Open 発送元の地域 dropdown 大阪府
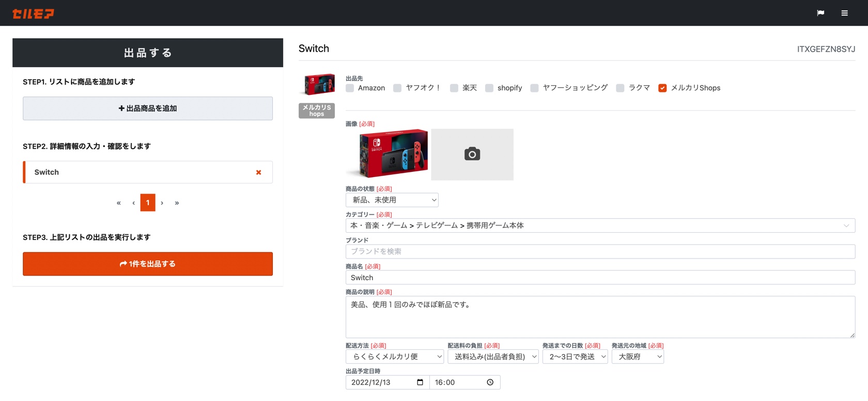Screen dimensions: 868x401 (x=638, y=357)
